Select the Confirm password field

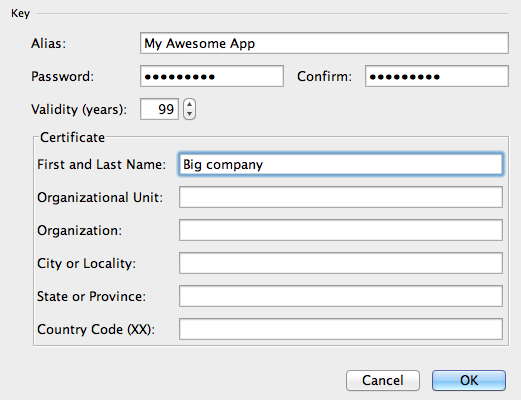(437, 76)
